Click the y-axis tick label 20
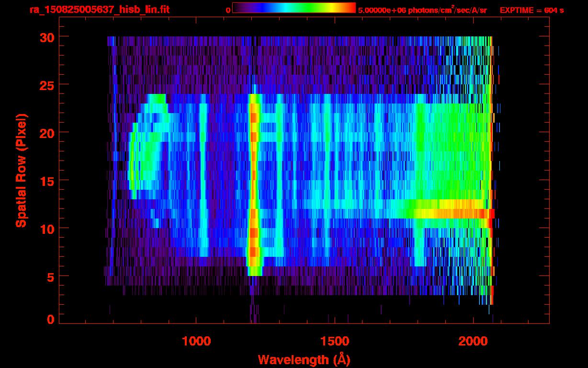This screenshot has height=368, width=588. pyautogui.click(x=46, y=133)
